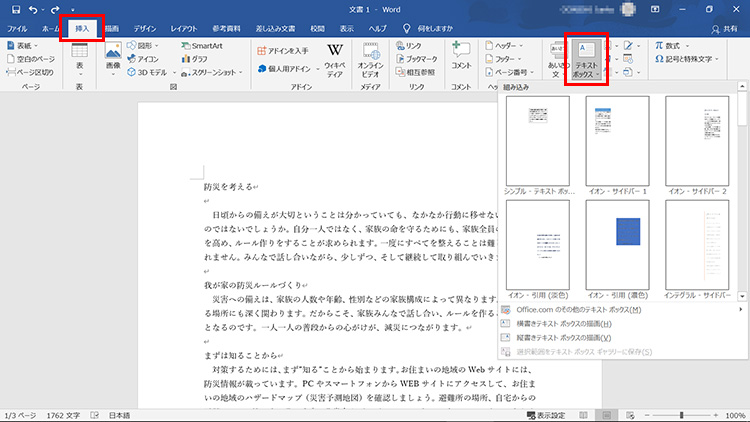The width and height of the screenshot is (750, 422).
Task: Click the Wikipedia add-in icon
Action: coord(335,55)
